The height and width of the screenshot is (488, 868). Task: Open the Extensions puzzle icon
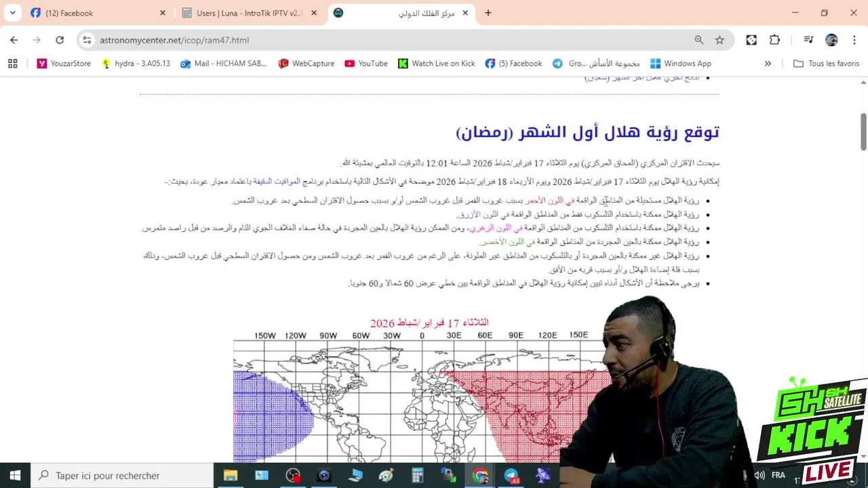774,40
